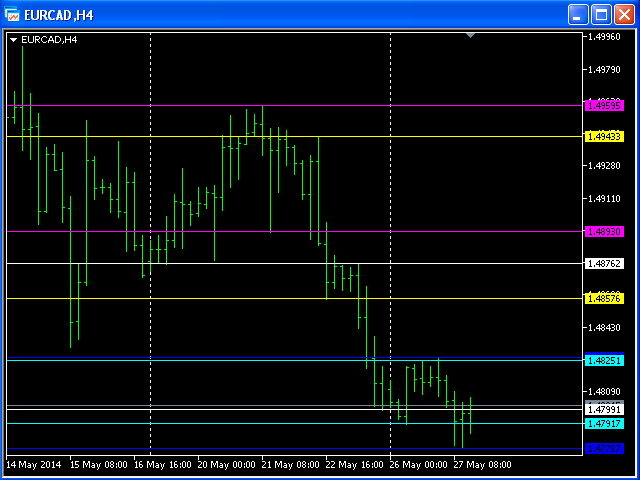The image size is (640, 480).
Task: Select the white 1.47991 price label
Action: [x=604, y=409]
